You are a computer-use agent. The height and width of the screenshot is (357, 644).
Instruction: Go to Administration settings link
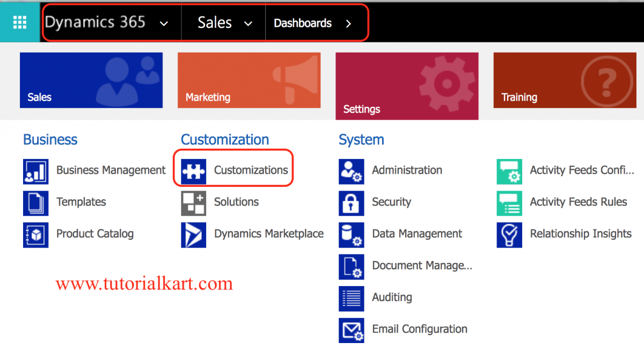407,171
